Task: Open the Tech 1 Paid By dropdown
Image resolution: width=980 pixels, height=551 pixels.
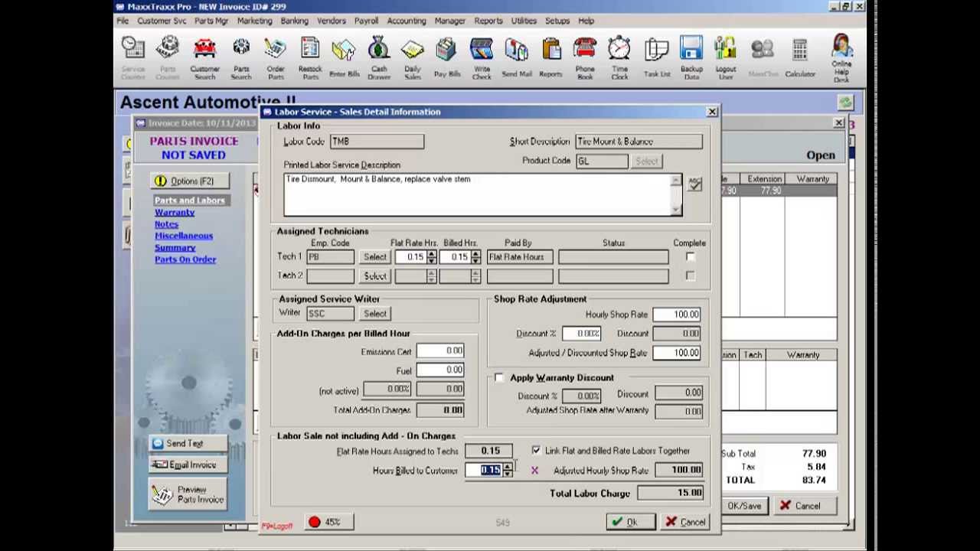Action: tap(519, 257)
